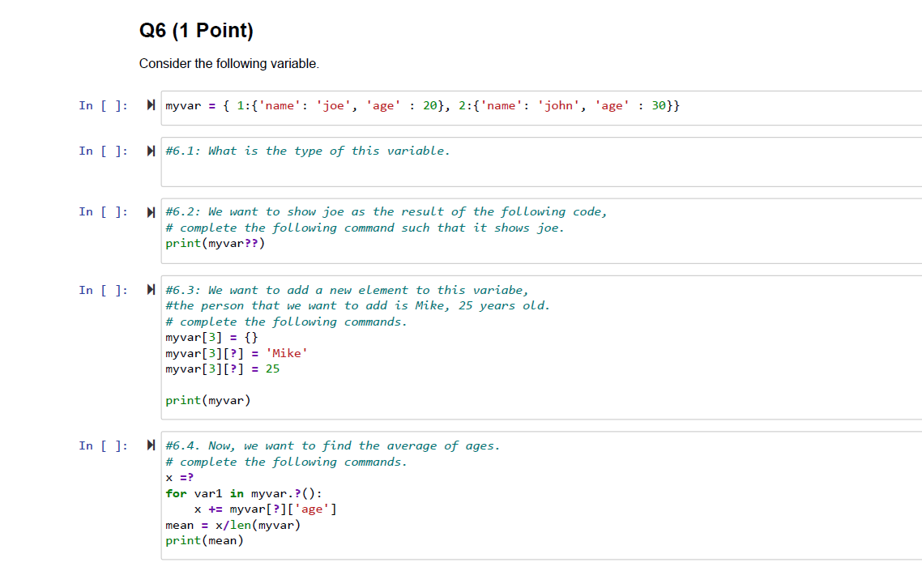Place cursor in print(myvar??) line

(x=214, y=243)
